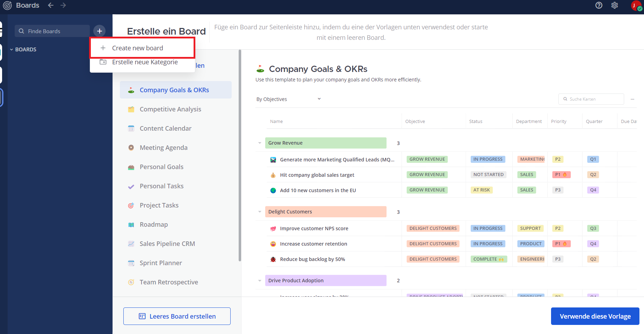Click the back arrow in header
The image size is (644, 334).
(51, 5)
